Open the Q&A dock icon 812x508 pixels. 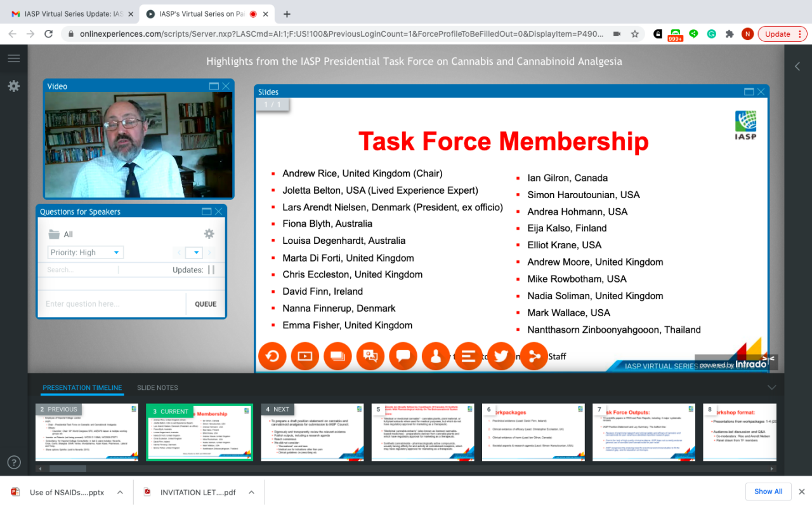(x=370, y=356)
